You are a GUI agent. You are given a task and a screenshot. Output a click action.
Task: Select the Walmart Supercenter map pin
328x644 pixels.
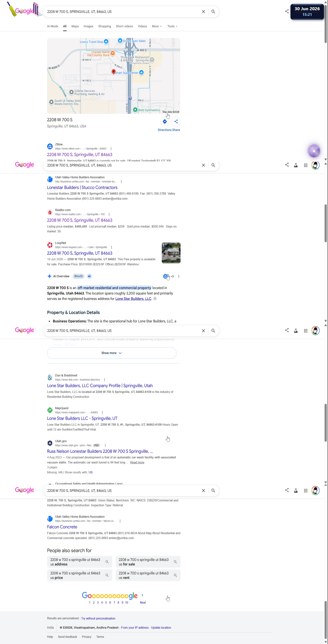(x=141, y=73)
